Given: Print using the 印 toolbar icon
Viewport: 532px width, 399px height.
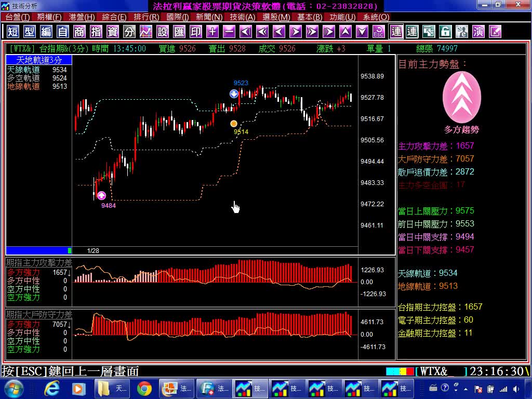Looking at the screenshot, I should [196, 32].
